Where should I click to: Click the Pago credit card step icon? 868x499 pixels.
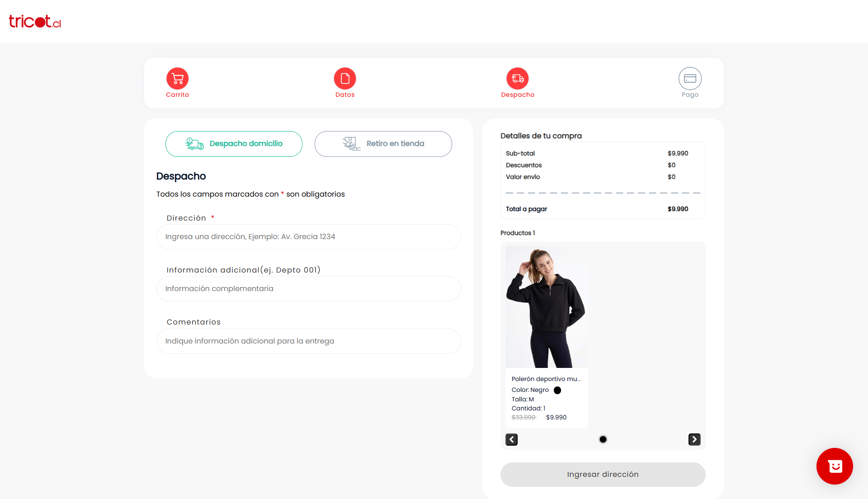[690, 79]
